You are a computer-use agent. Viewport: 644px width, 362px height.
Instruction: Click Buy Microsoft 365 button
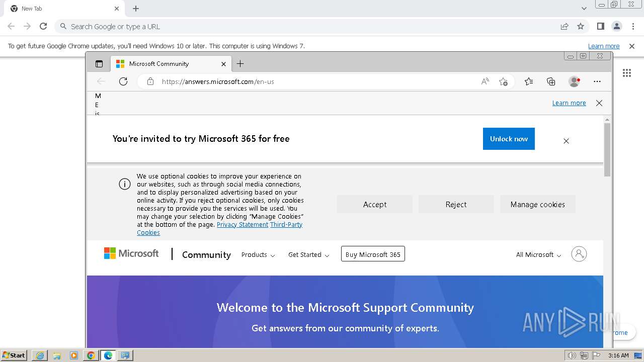click(x=373, y=254)
